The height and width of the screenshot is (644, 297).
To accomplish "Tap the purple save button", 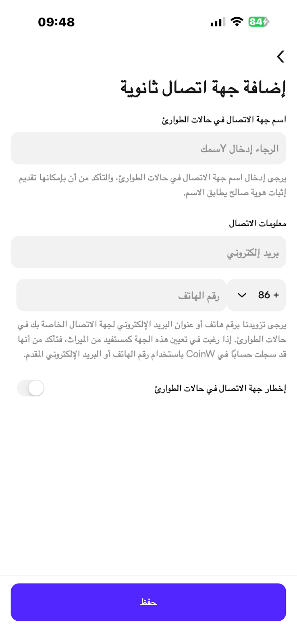I will 148,602.
